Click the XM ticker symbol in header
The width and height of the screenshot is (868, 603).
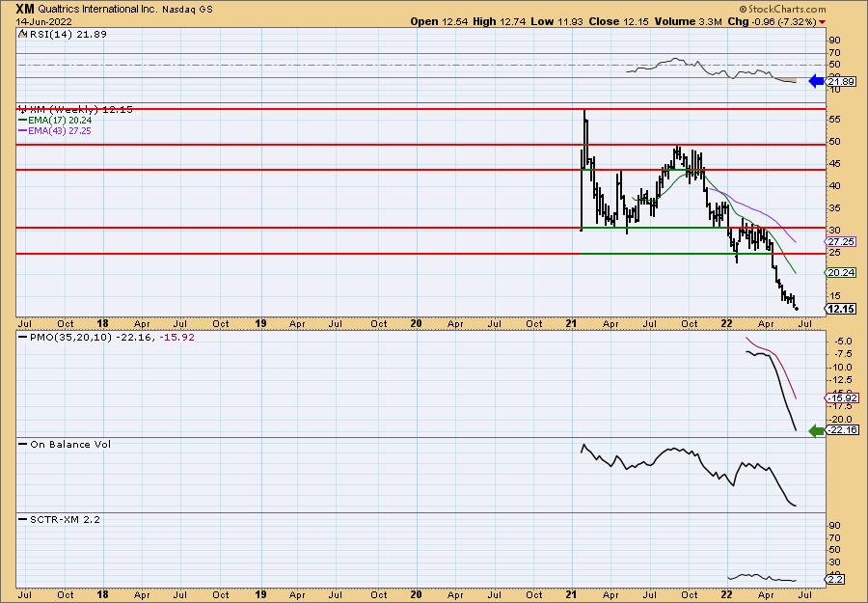pos(25,9)
